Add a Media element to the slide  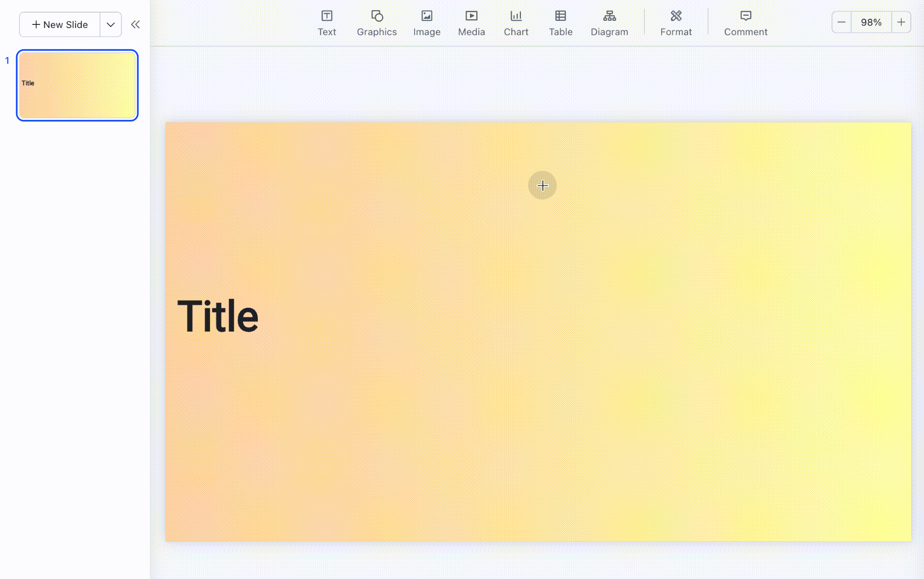pos(471,23)
